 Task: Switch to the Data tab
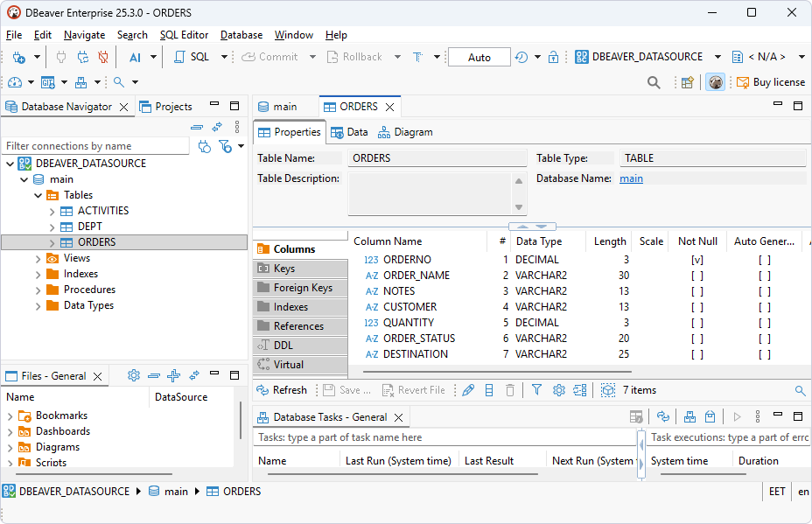349,132
